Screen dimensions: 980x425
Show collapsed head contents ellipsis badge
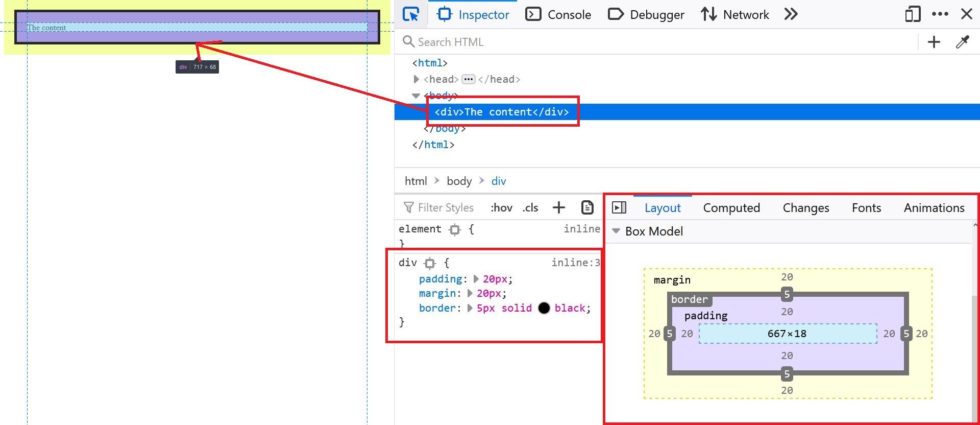tap(468, 79)
